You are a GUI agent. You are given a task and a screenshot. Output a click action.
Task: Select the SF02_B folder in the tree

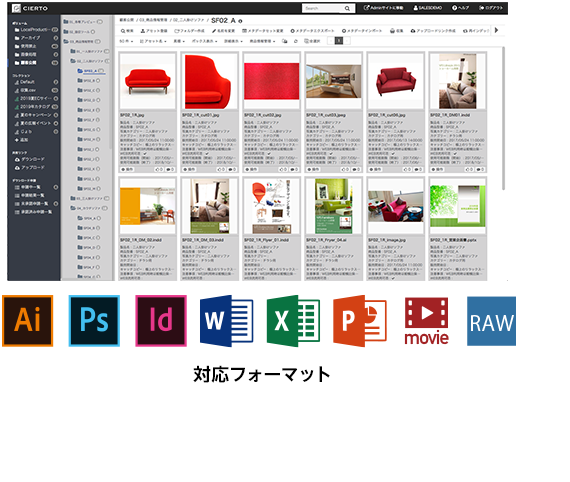coord(89,81)
